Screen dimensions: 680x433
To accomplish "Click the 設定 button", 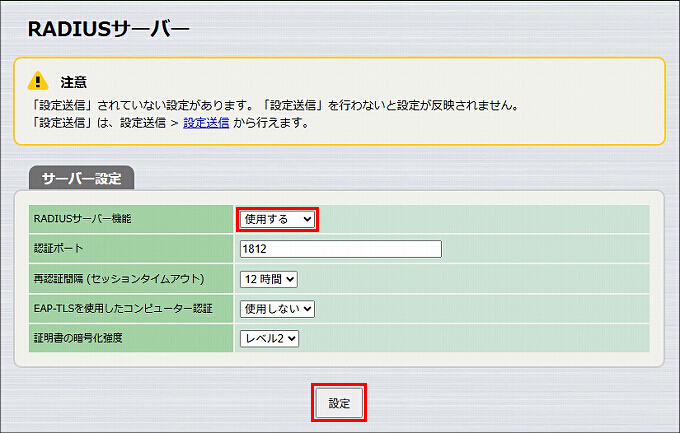I will coord(339,403).
